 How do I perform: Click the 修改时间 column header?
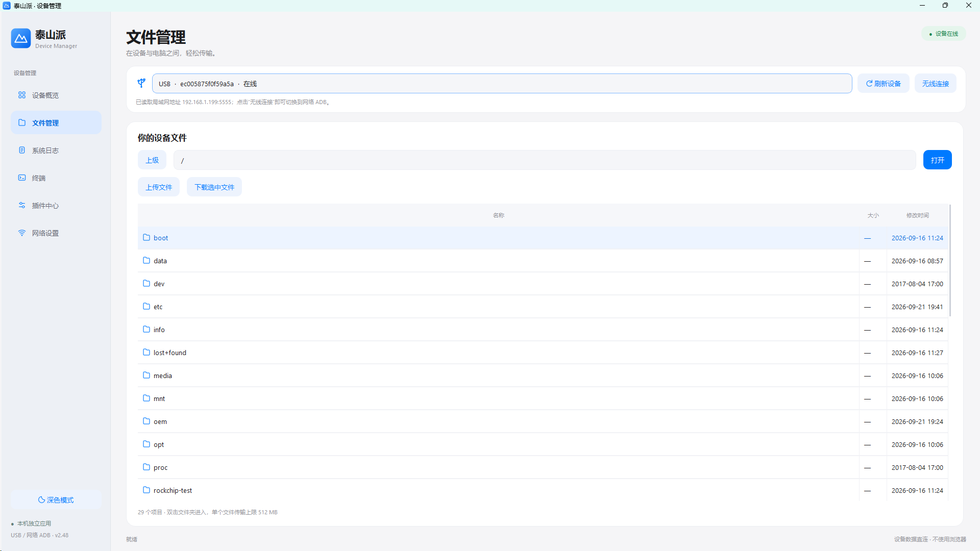[917, 215]
